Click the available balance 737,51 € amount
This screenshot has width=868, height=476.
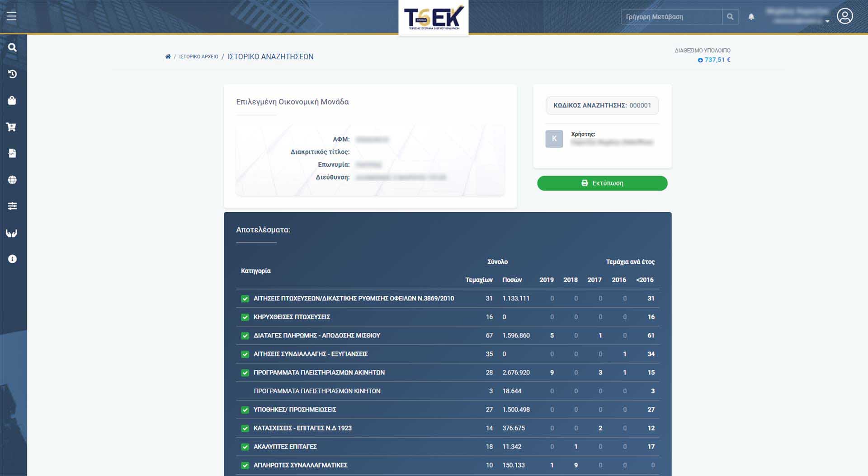pos(717,60)
